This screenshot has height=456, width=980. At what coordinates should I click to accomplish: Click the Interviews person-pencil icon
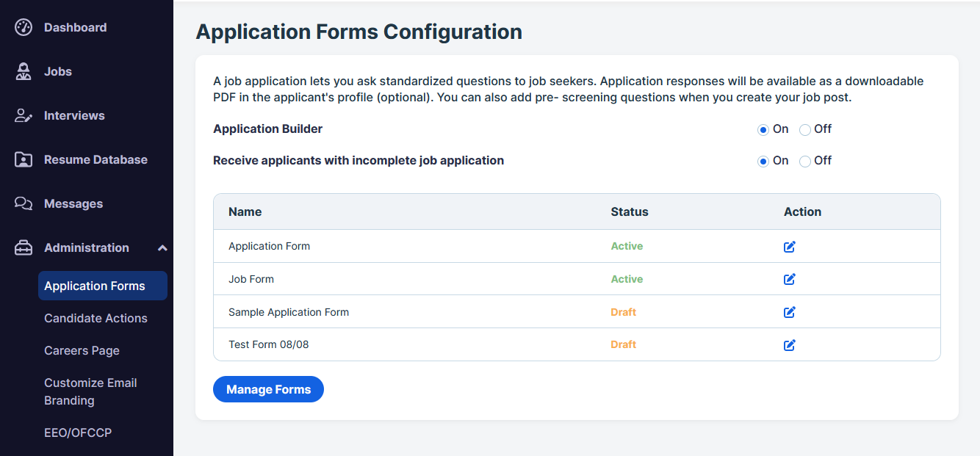click(x=24, y=115)
